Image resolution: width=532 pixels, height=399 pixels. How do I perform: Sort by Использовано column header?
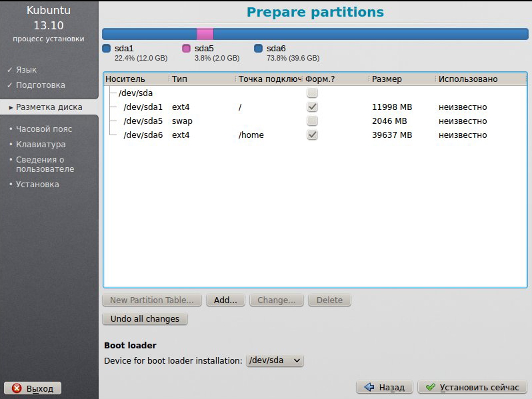(x=481, y=79)
